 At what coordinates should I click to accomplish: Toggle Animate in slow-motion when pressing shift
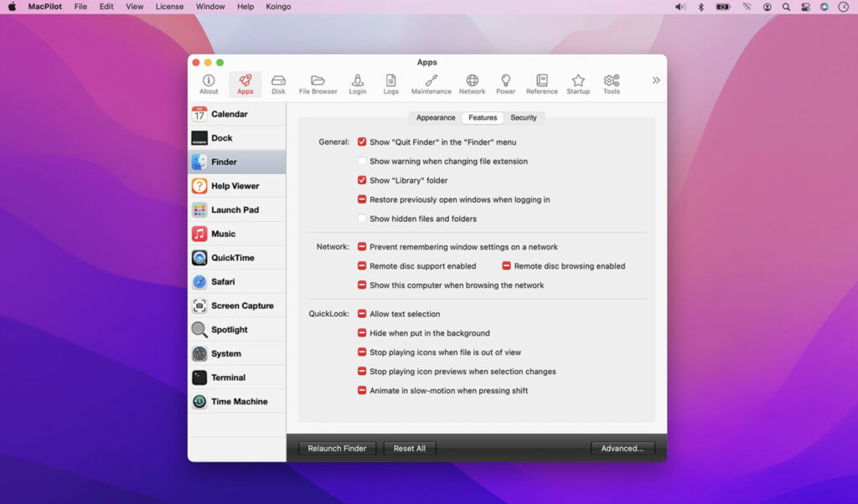[x=362, y=391]
